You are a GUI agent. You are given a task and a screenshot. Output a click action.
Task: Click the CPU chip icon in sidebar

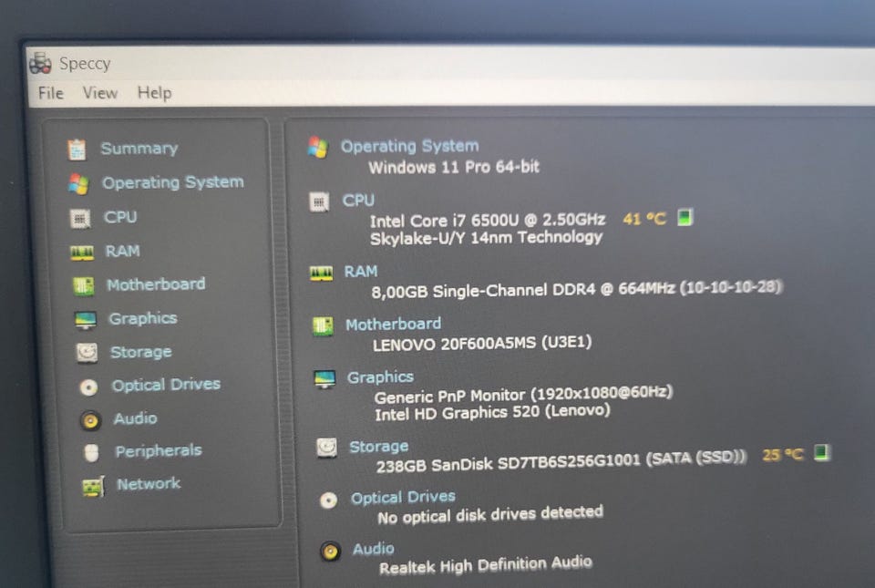point(80,219)
